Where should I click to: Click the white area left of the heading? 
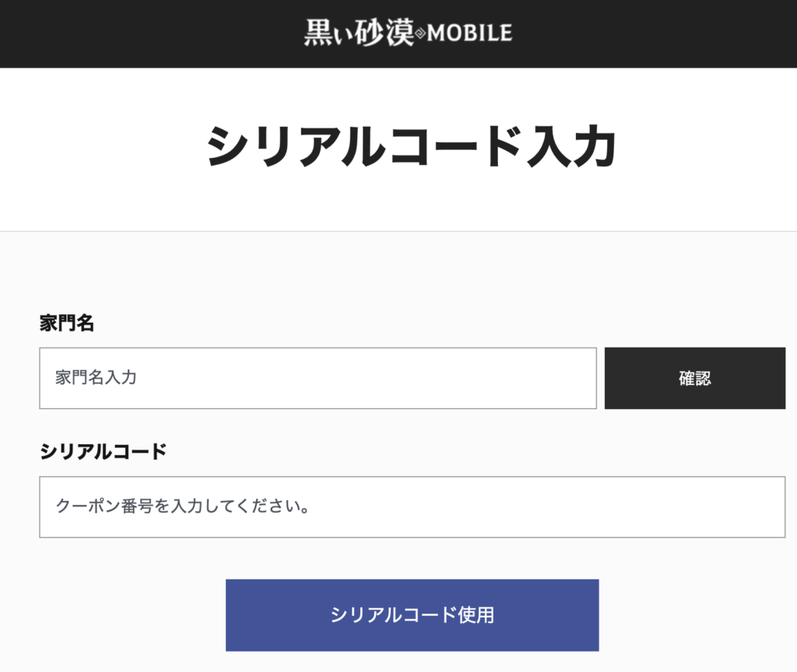pos(93,148)
